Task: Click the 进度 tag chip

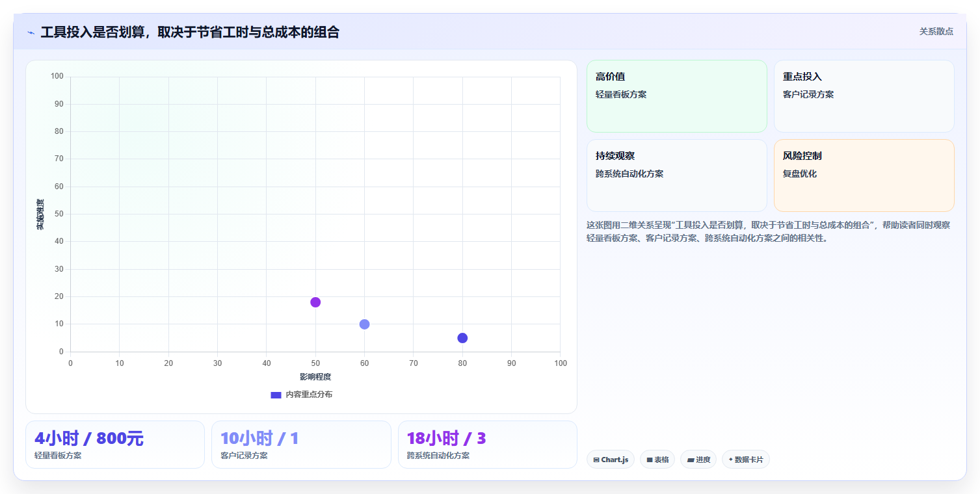Action: (x=698, y=460)
